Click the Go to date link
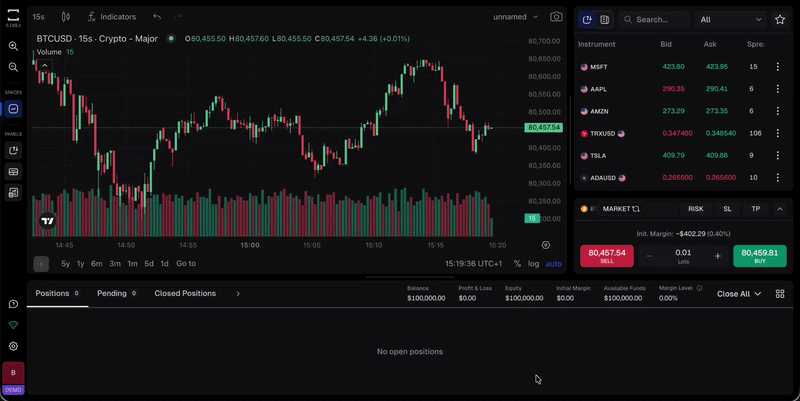Screen dimensions: 800x401 click(186, 264)
